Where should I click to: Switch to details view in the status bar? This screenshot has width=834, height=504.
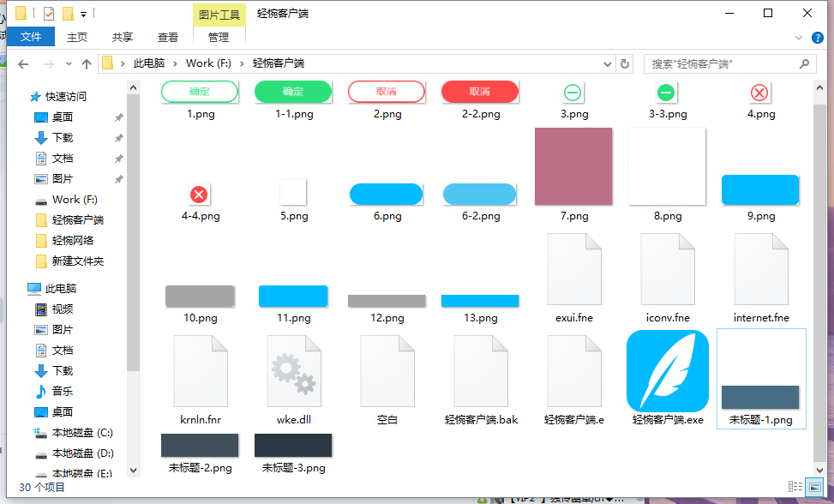pyautogui.click(x=797, y=487)
